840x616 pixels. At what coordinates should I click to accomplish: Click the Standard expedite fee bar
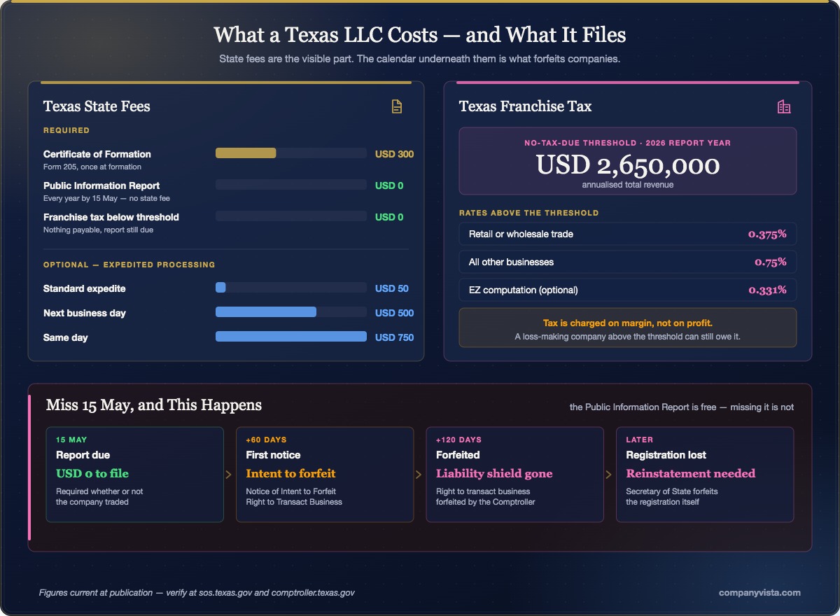(291, 288)
